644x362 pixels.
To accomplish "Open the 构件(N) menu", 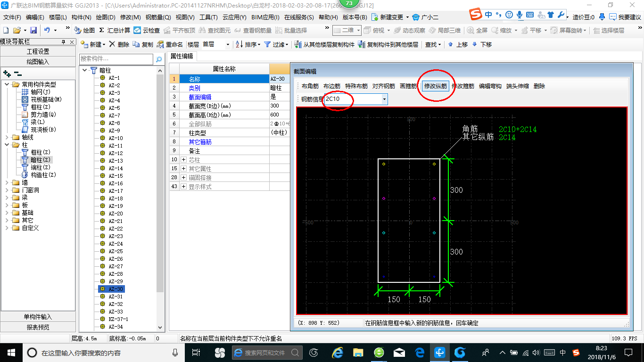I will [x=81, y=17].
